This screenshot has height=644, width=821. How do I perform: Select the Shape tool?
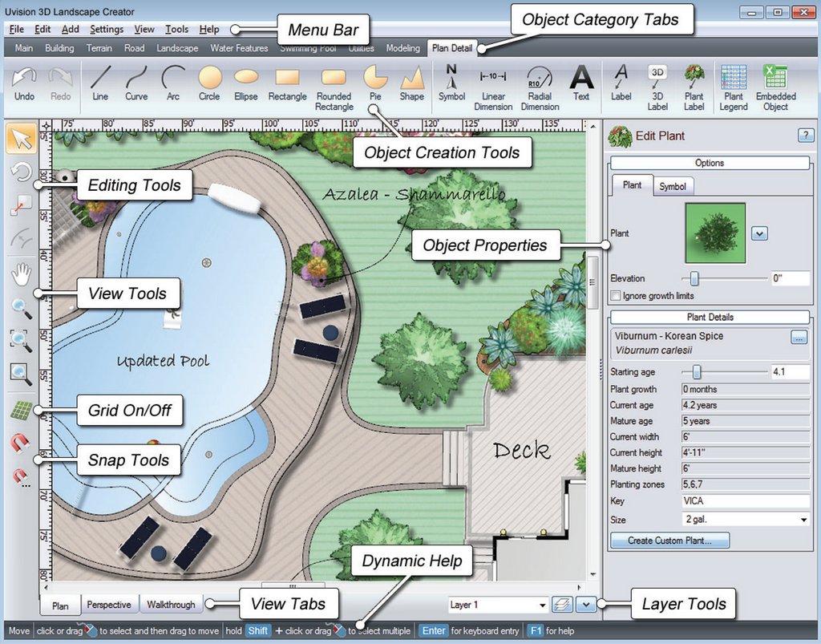[411, 83]
